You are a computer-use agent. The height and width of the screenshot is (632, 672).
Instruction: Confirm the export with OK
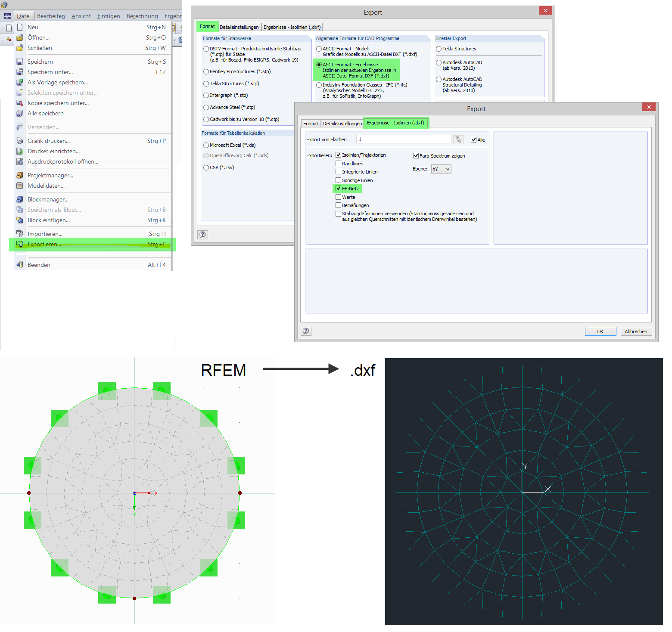pyautogui.click(x=600, y=331)
